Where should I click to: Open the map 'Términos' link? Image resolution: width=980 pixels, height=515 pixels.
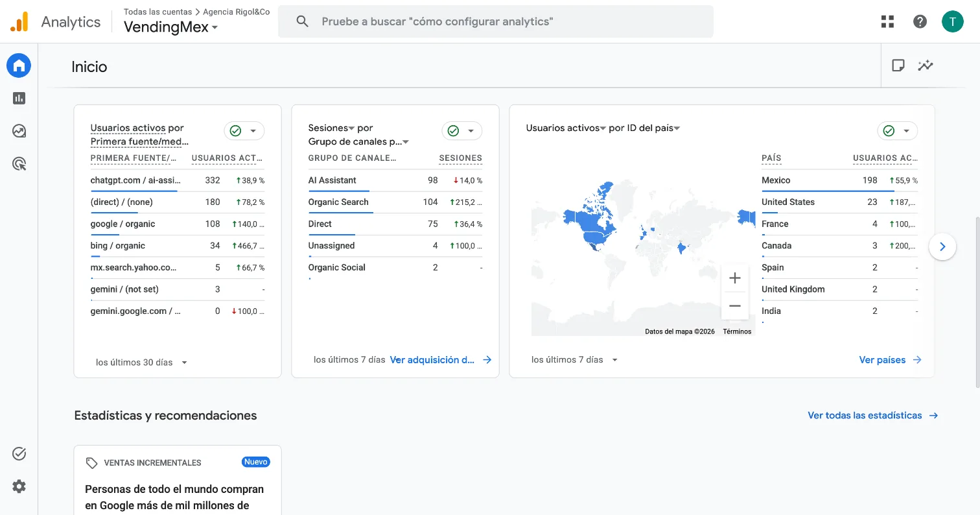737,331
